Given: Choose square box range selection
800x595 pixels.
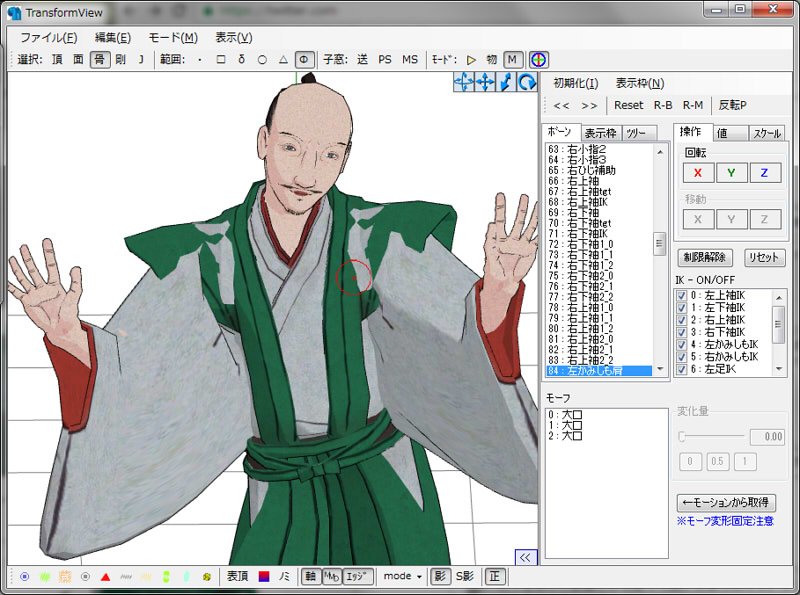Looking at the screenshot, I should pyautogui.click(x=220, y=60).
